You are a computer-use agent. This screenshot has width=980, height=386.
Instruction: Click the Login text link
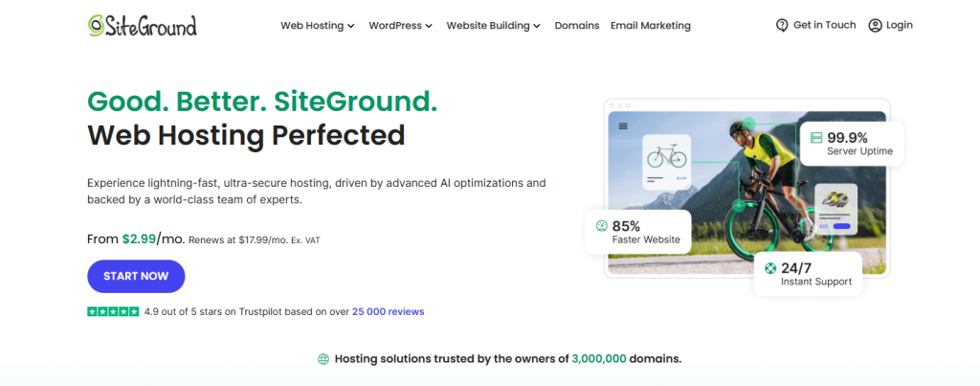click(899, 26)
